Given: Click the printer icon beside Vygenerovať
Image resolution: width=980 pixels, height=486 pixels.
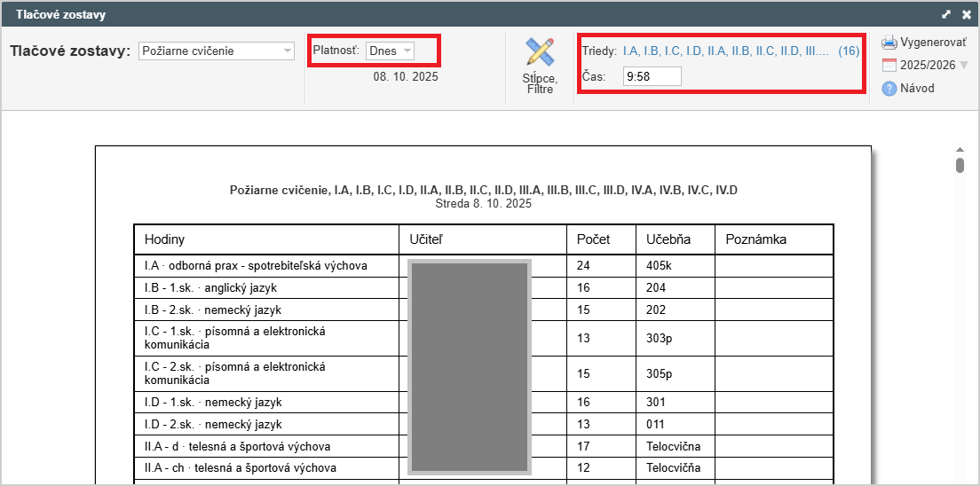Looking at the screenshot, I should point(889,43).
